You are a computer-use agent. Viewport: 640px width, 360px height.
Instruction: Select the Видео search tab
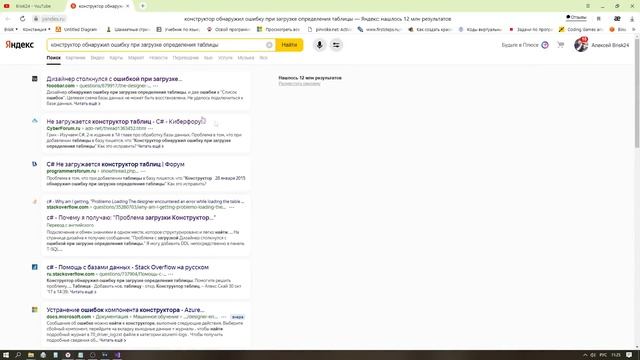(98, 58)
